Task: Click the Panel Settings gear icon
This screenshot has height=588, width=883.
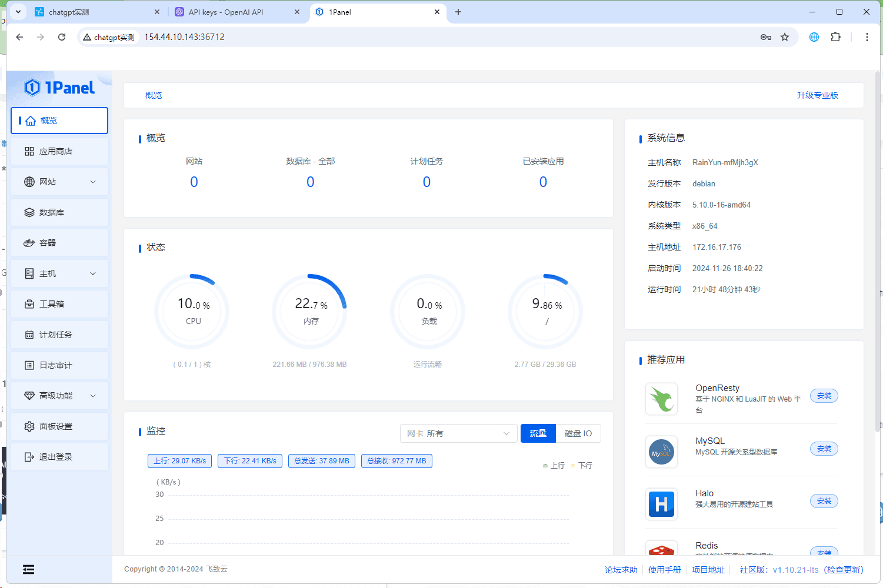Action: tap(29, 426)
